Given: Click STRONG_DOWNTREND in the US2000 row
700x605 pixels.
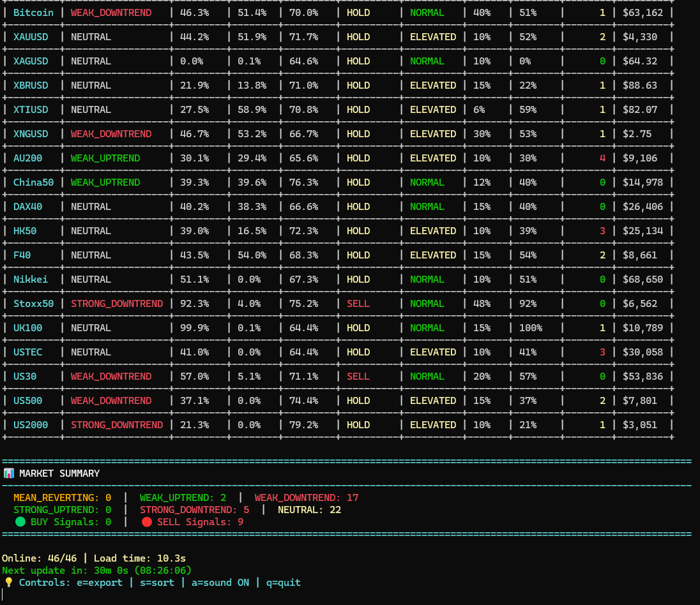Looking at the screenshot, I should (x=117, y=425).
